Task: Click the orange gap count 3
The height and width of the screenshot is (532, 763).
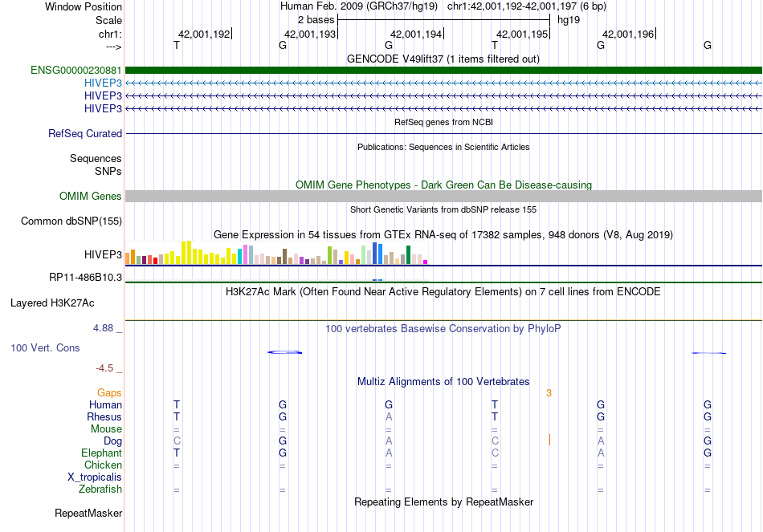Action: [x=549, y=393]
